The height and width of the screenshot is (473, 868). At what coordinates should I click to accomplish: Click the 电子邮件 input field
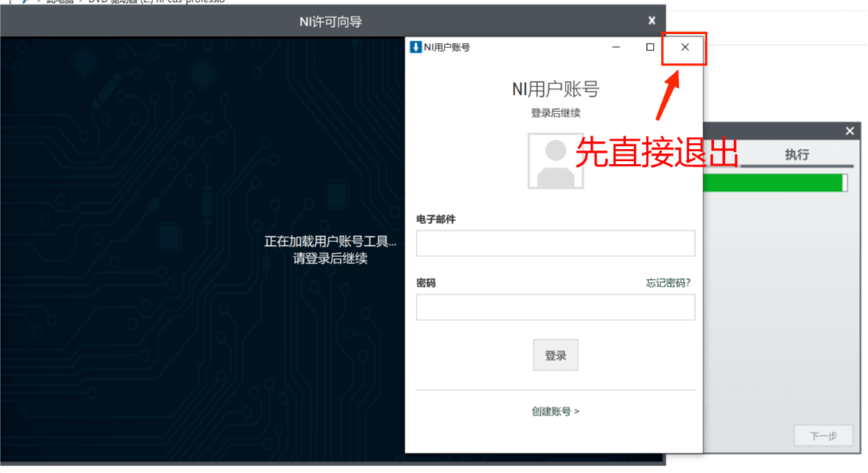555,244
